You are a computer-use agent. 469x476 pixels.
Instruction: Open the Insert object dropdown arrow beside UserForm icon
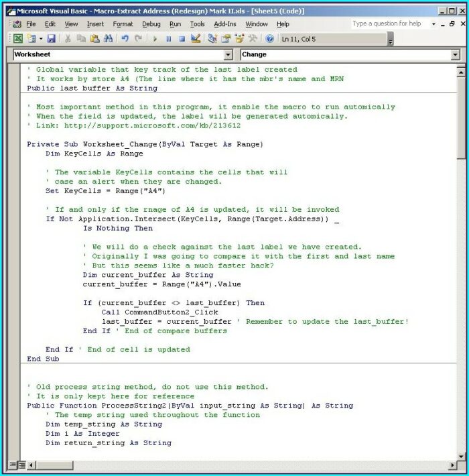[41, 39]
